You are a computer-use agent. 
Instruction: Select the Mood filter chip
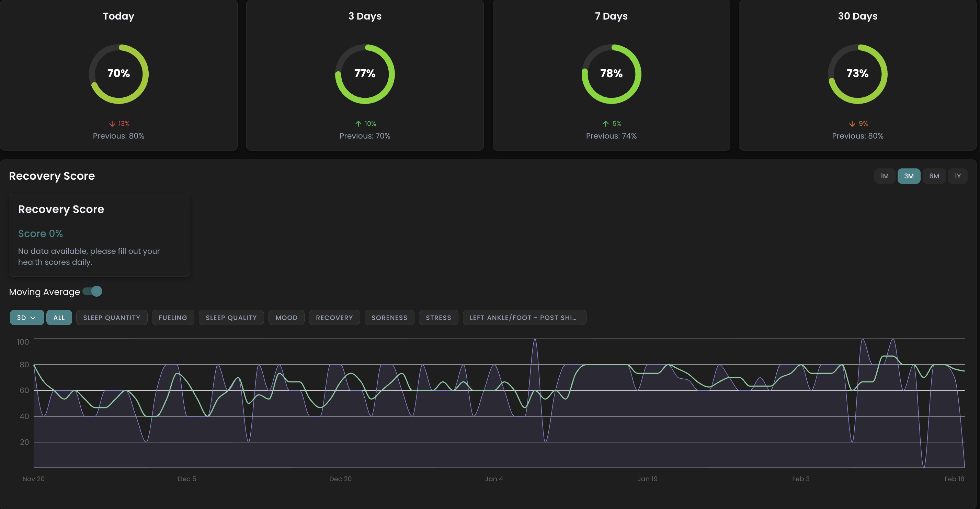(286, 318)
